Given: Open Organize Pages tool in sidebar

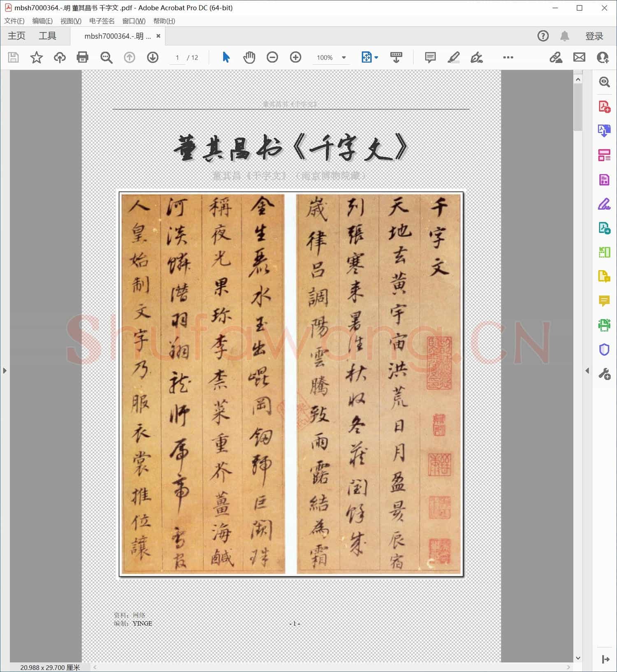Looking at the screenshot, I should click(604, 155).
